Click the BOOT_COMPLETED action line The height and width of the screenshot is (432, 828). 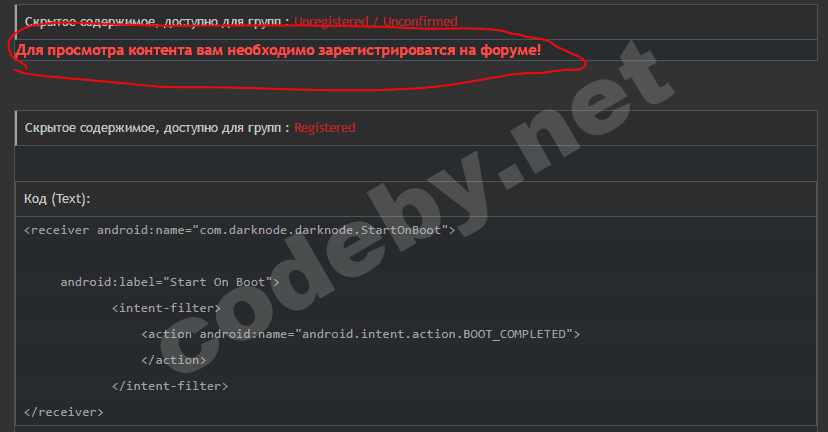[361, 334]
